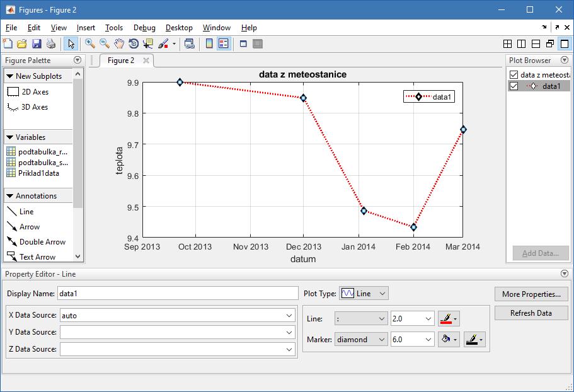
Task: Add 3D Axes from the Figure Palette
Action: (x=28, y=107)
